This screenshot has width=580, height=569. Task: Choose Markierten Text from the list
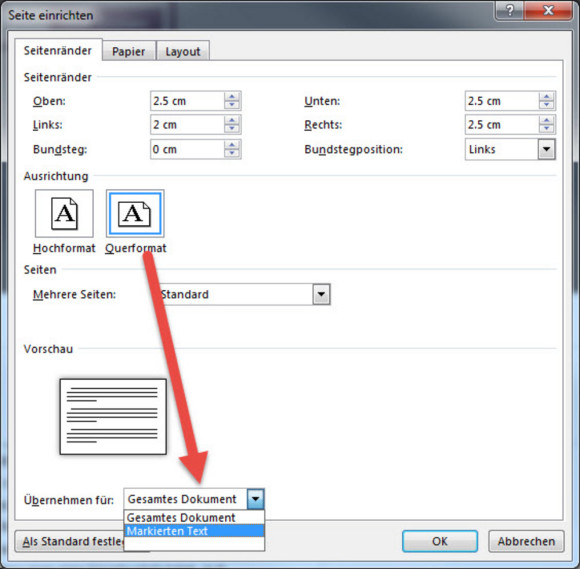tap(194, 531)
